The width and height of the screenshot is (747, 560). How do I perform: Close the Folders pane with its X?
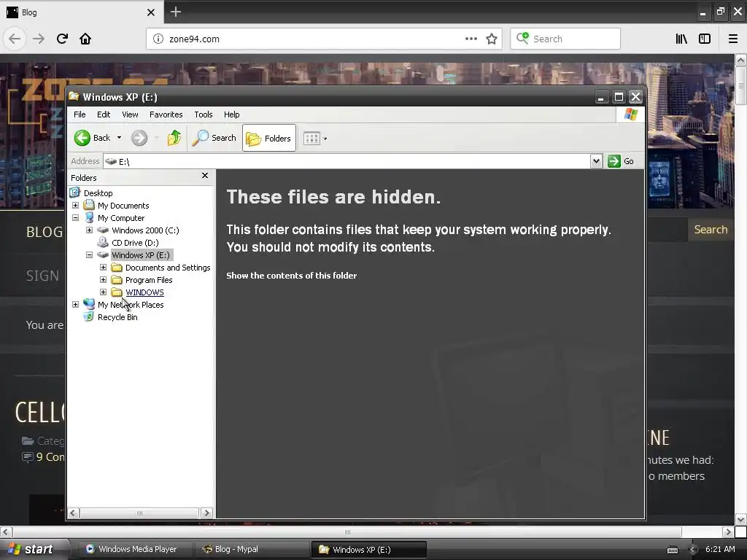(205, 176)
